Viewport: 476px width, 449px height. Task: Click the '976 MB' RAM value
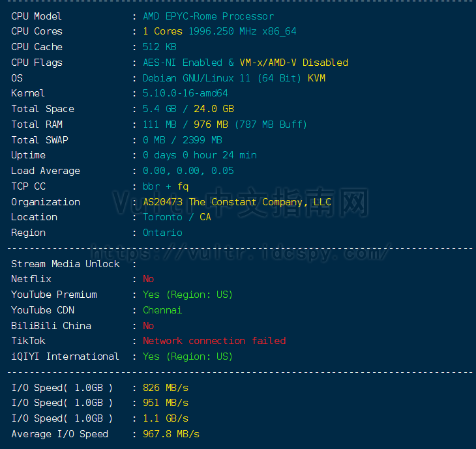pos(211,124)
